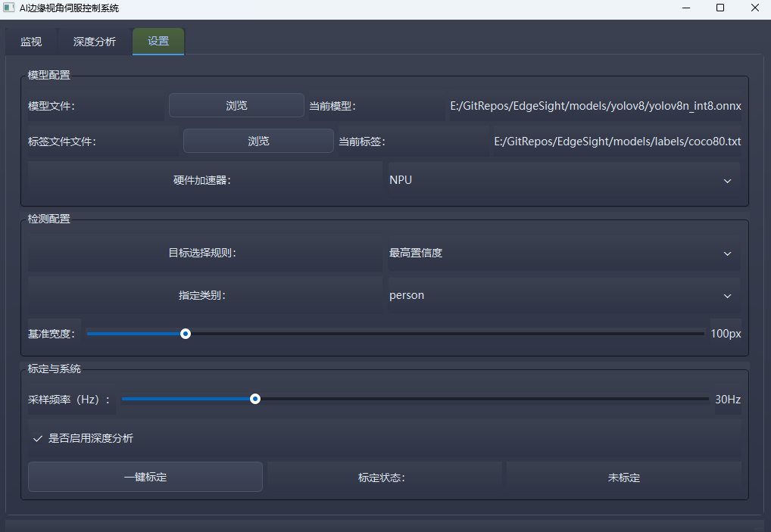Open the 指定类别 dropdown showing person
Screen dimensions: 771x532
tap(560, 295)
